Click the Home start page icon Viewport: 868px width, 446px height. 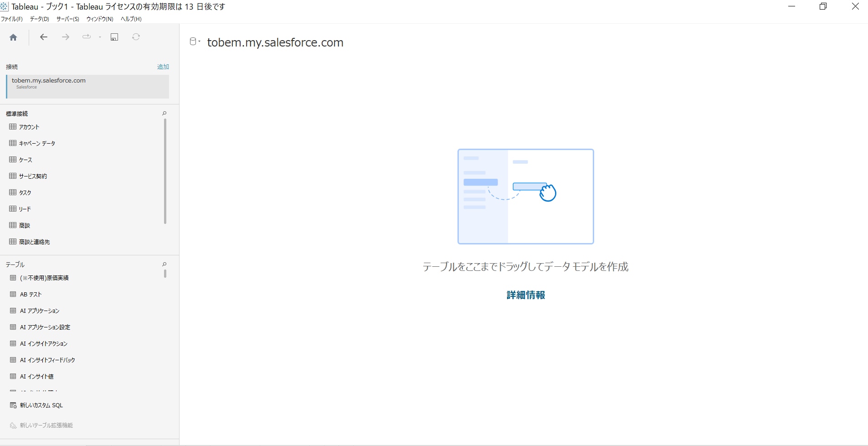click(x=13, y=37)
